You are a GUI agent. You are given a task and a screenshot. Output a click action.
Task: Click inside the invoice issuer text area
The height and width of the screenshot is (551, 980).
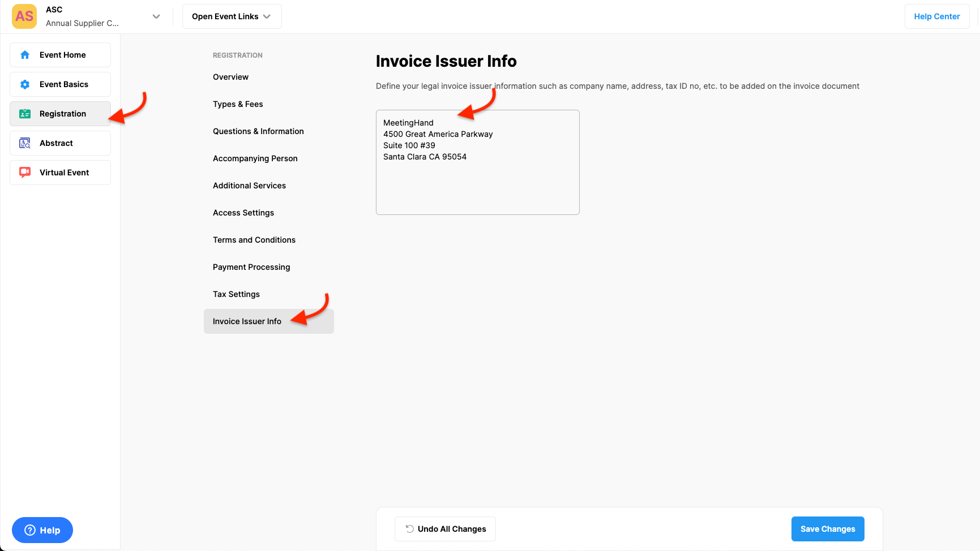point(477,181)
